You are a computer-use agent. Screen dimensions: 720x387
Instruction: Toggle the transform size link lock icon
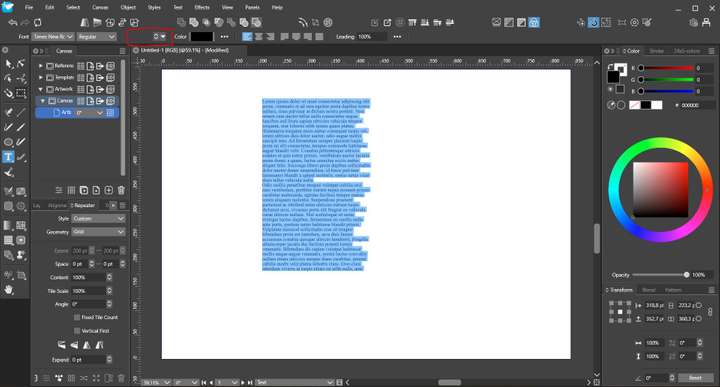[x=710, y=312]
